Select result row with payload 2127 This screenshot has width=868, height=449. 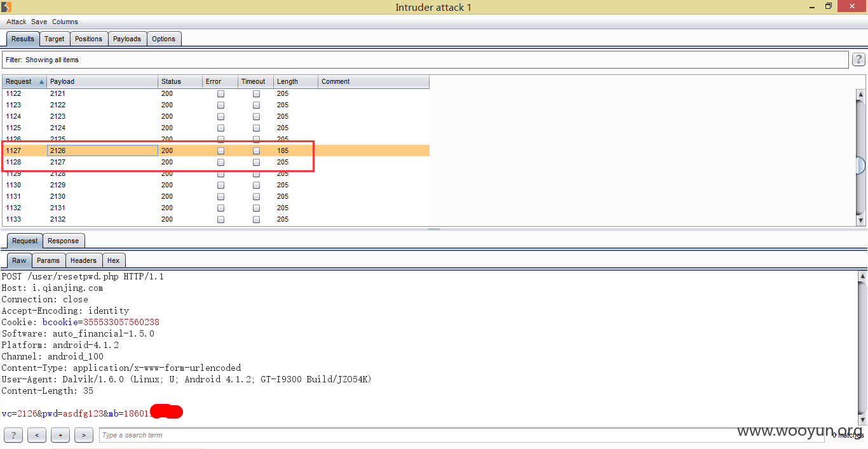[215, 162]
